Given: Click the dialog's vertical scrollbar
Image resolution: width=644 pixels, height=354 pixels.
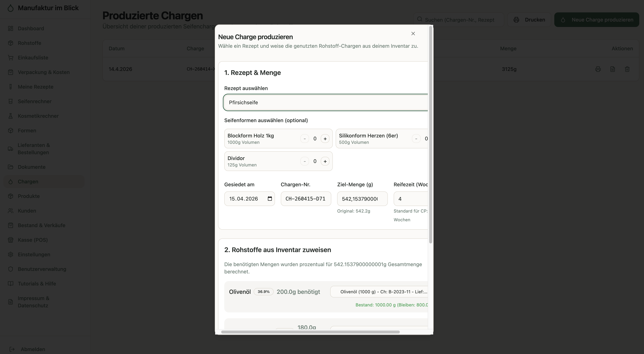Looking at the screenshot, I should coord(430,135).
